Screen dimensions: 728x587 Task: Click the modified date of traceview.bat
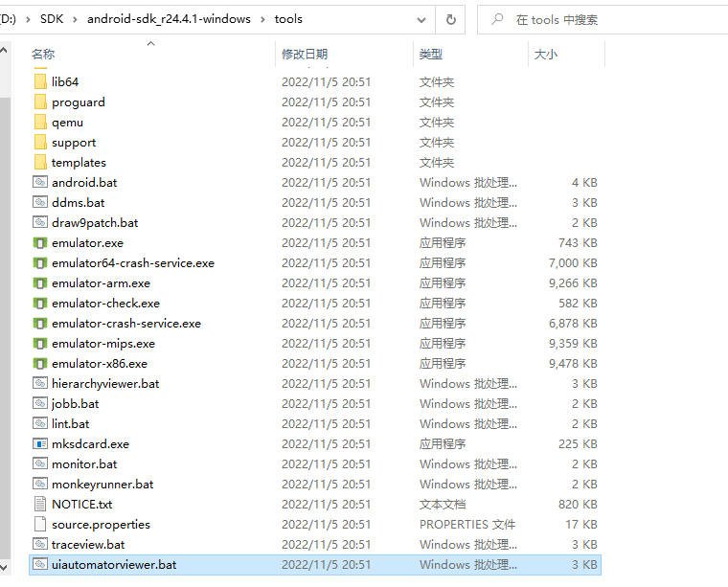[326, 544]
